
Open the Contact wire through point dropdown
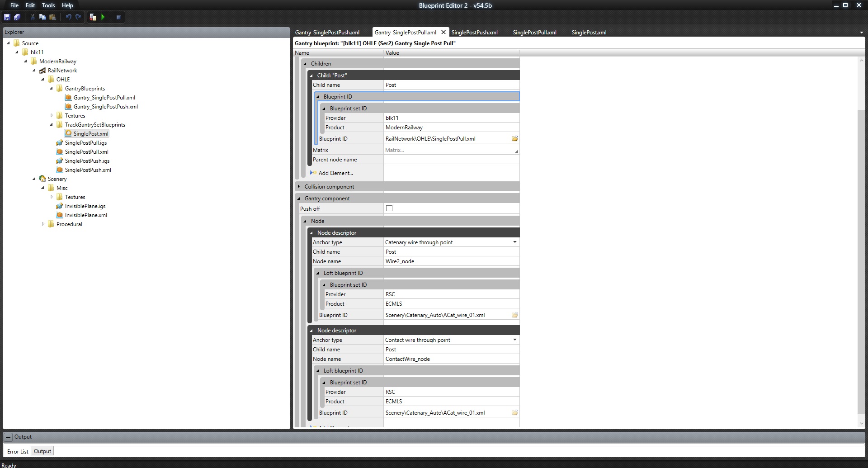click(514, 340)
